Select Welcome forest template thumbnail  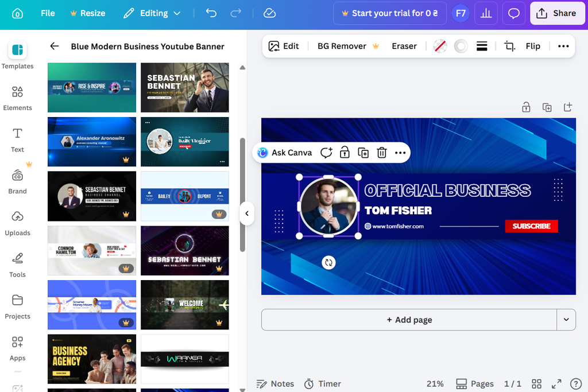[184, 305]
